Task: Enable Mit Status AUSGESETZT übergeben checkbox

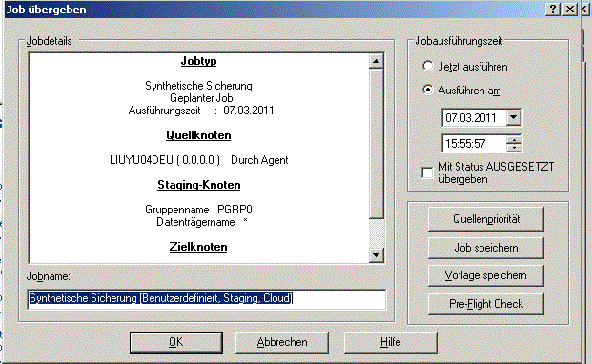Action: point(427,172)
